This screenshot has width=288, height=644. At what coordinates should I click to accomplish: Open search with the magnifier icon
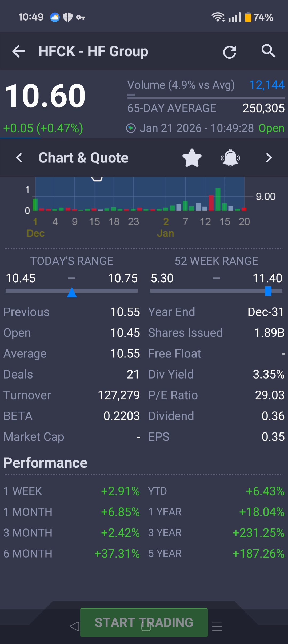point(268,51)
